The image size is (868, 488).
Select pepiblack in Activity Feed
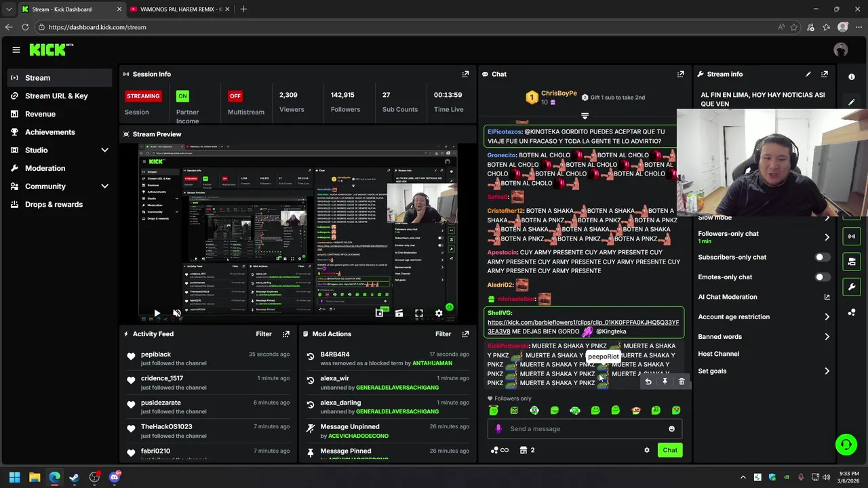coord(156,354)
